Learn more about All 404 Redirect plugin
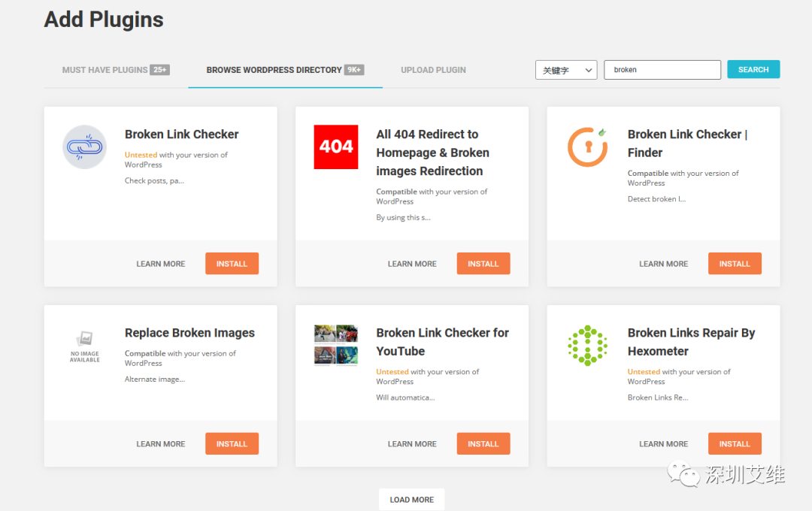812x511 pixels. tap(412, 264)
